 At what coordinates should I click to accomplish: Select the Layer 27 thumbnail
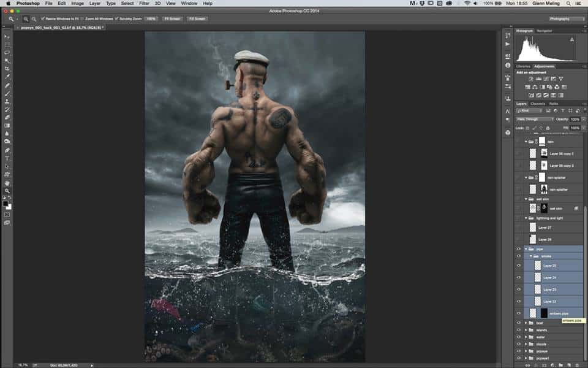click(532, 228)
